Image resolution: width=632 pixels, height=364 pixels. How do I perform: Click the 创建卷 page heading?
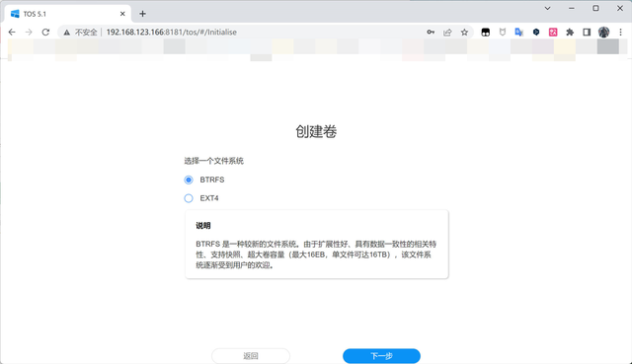(316, 131)
